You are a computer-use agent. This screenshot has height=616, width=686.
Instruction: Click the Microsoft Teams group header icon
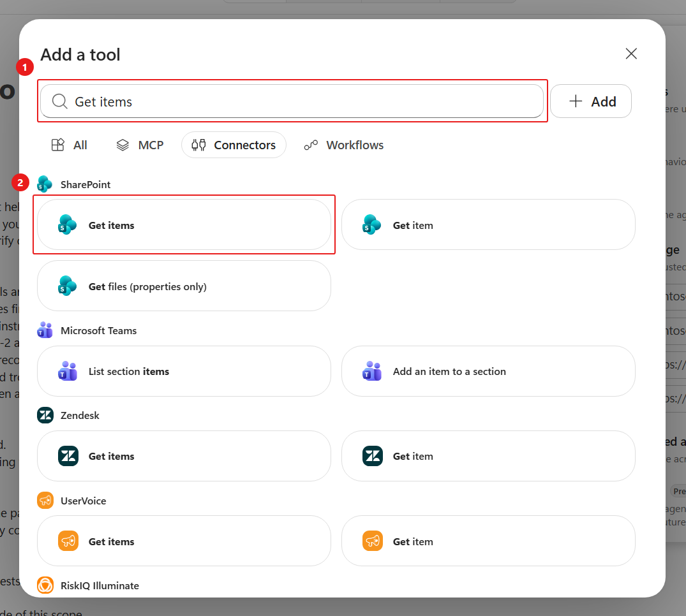click(x=45, y=330)
